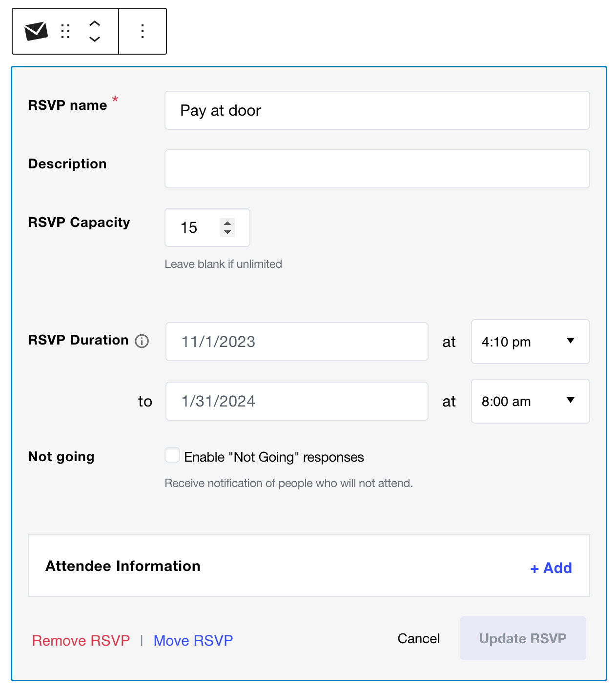The width and height of the screenshot is (616, 692).
Task: Open the block options three-dot menu
Action: 143,31
